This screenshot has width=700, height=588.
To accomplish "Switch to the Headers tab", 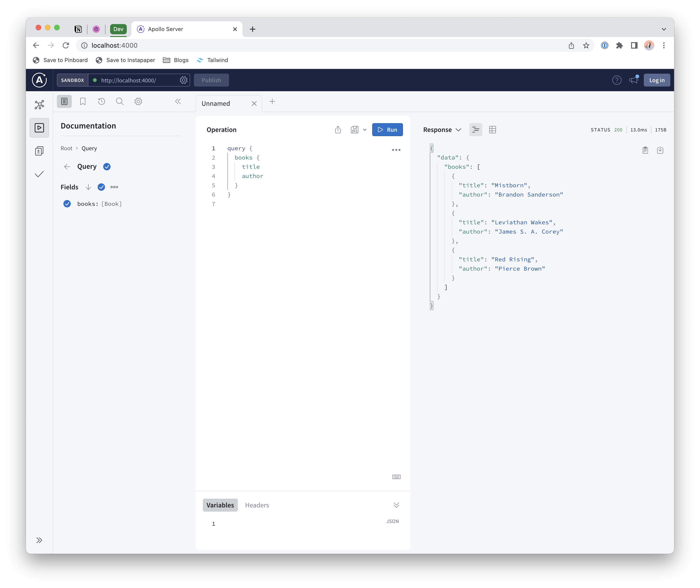I will pyautogui.click(x=257, y=505).
